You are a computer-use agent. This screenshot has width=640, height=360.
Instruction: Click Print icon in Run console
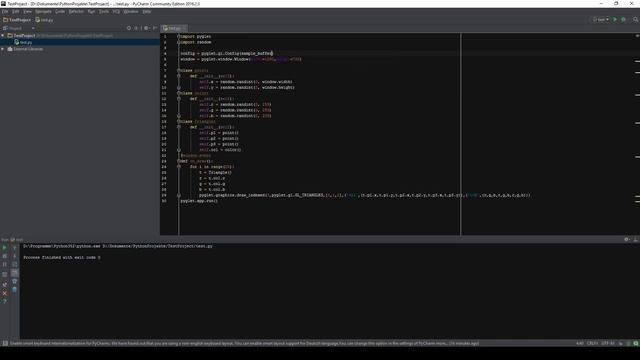coord(14,281)
